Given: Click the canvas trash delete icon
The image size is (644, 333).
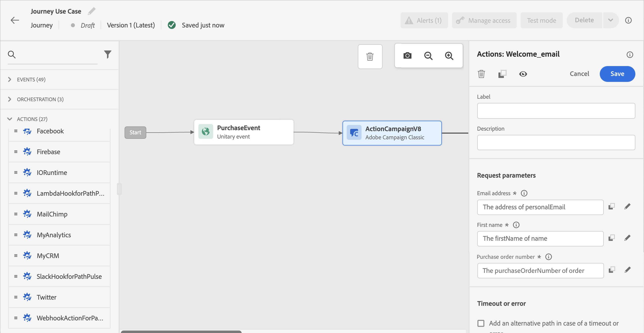Looking at the screenshot, I should [x=370, y=57].
